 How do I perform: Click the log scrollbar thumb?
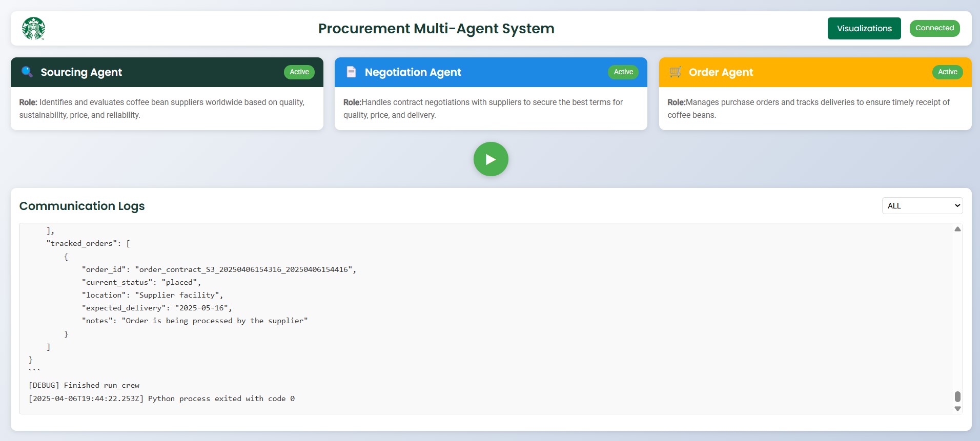pyautogui.click(x=957, y=396)
